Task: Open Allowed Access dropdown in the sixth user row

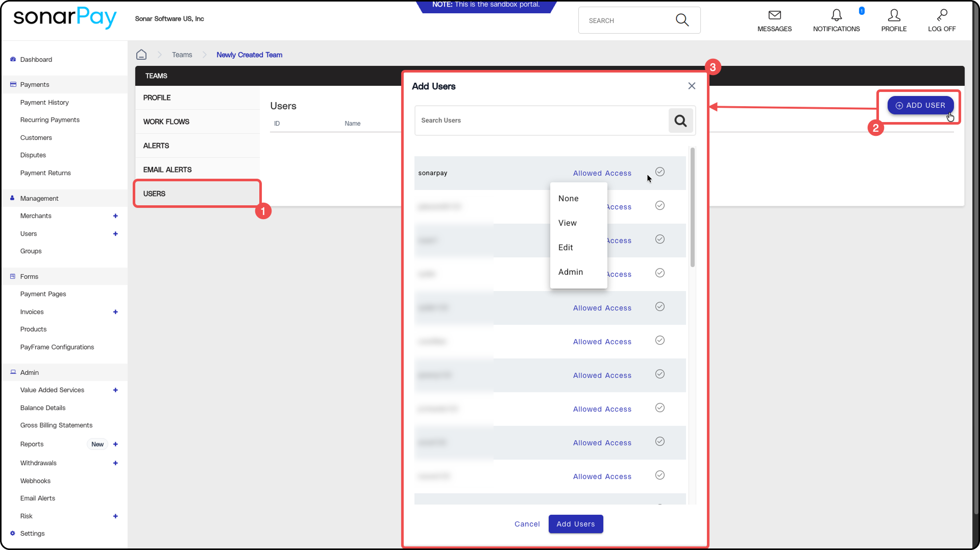Action: 602,342
